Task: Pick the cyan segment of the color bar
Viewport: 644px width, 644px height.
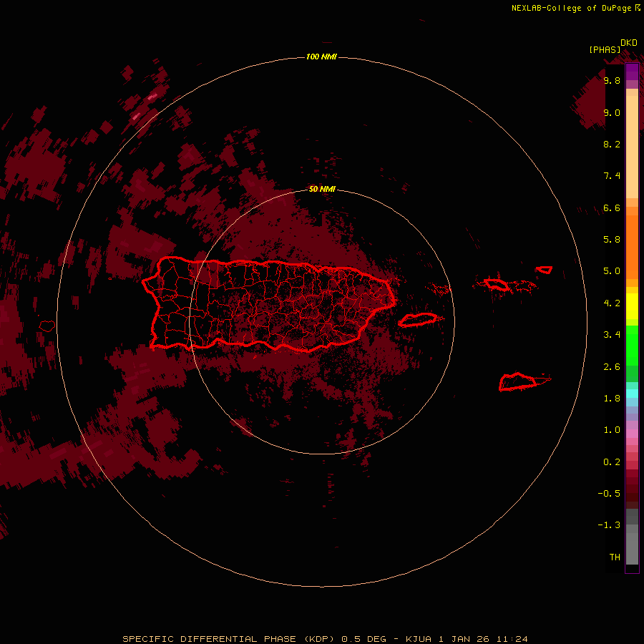Action: [x=632, y=394]
